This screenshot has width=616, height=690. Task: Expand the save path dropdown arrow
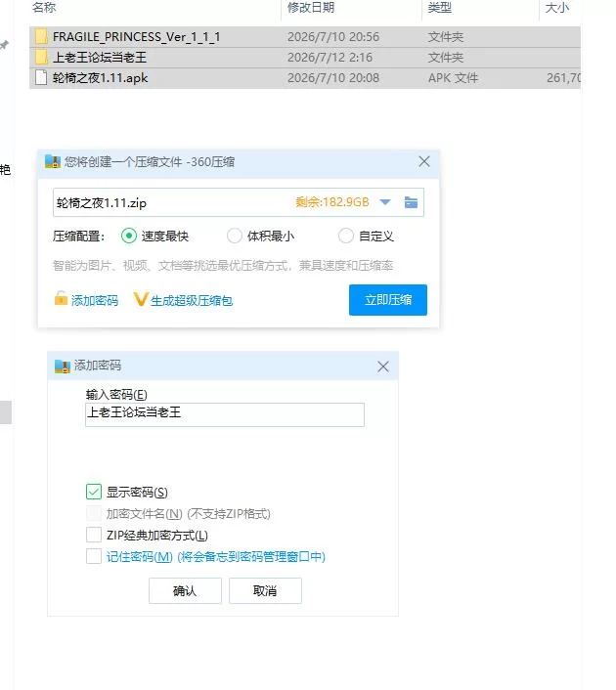click(x=385, y=202)
